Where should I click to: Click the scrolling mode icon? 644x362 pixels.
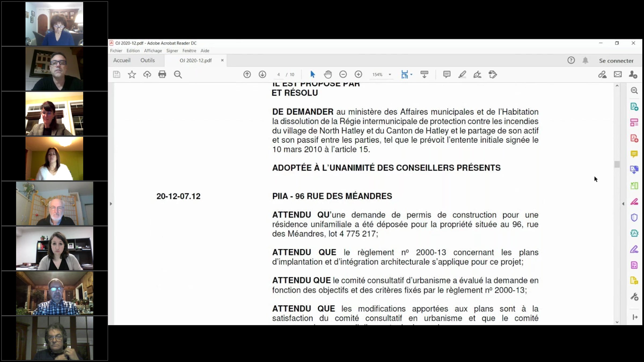coord(424,75)
